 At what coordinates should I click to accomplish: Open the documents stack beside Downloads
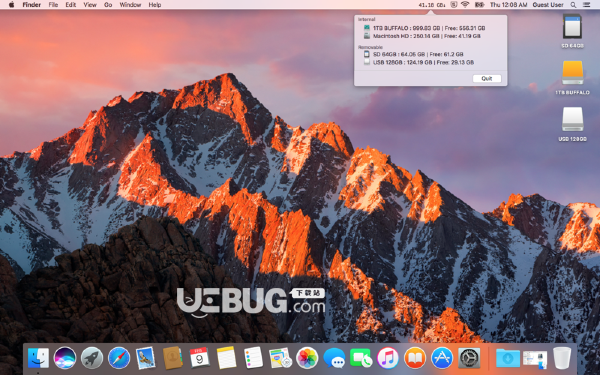coord(535,359)
